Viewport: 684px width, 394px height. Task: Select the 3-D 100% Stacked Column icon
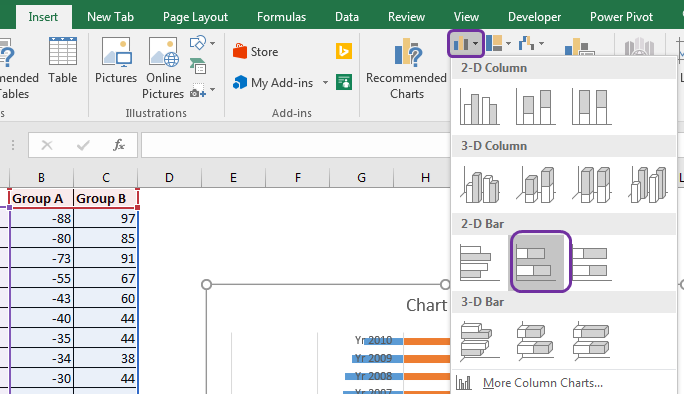pos(591,185)
